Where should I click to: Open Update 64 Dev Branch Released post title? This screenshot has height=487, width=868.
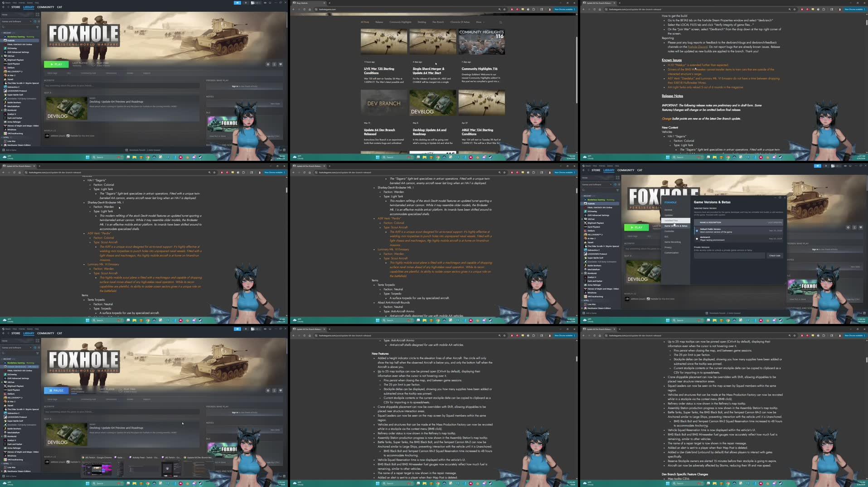click(379, 132)
